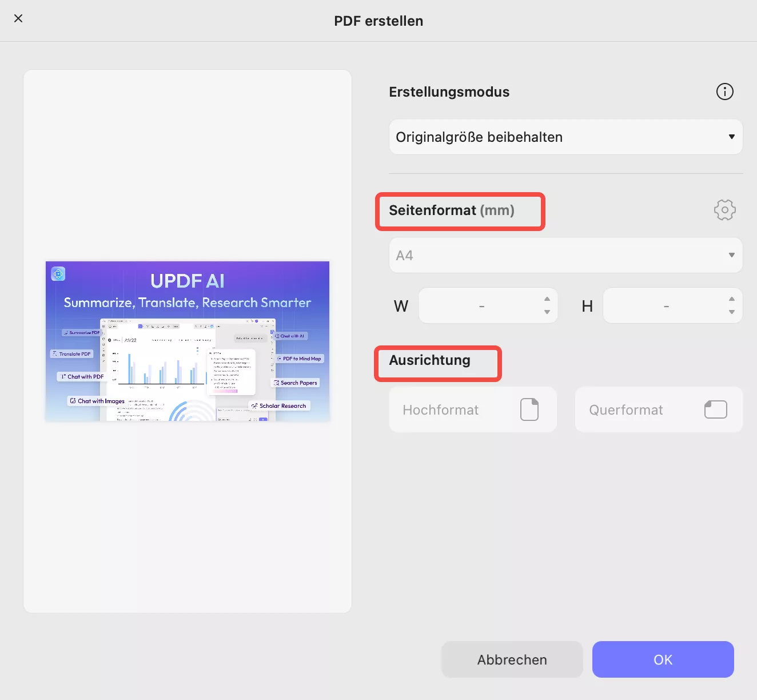Click the Abbrechen button

(512, 659)
